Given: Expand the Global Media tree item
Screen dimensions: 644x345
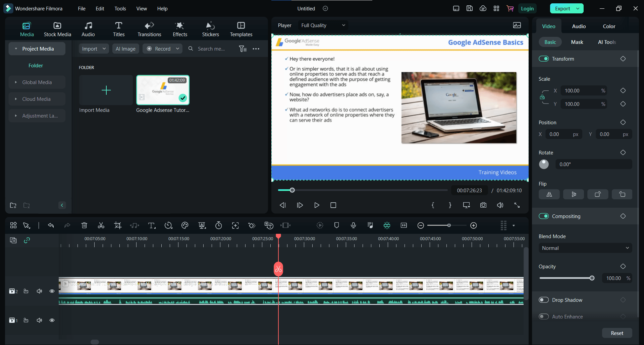Looking at the screenshot, I should point(16,82).
